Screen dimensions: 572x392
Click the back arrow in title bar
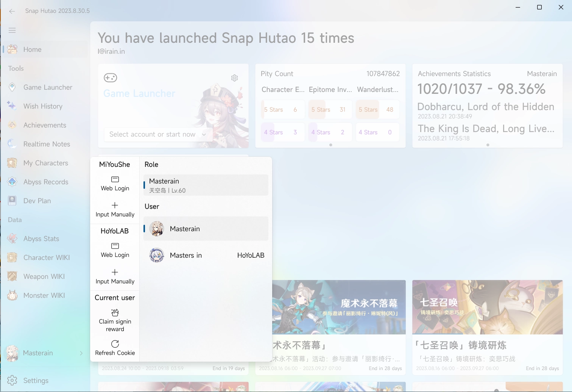click(x=12, y=11)
